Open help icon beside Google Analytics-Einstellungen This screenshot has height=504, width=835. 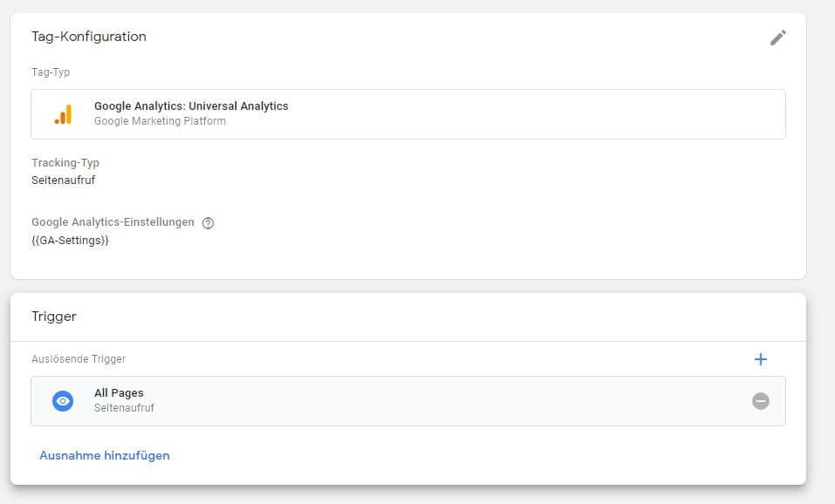point(208,222)
